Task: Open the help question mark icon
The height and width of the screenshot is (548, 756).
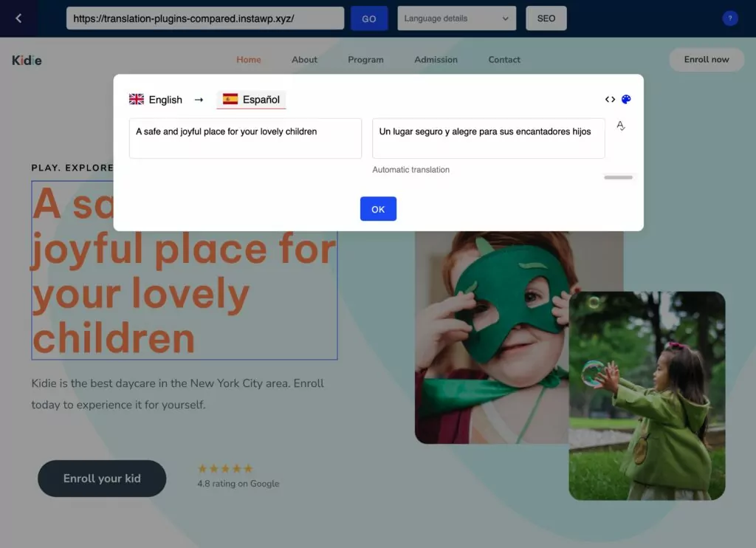Action: [x=730, y=18]
